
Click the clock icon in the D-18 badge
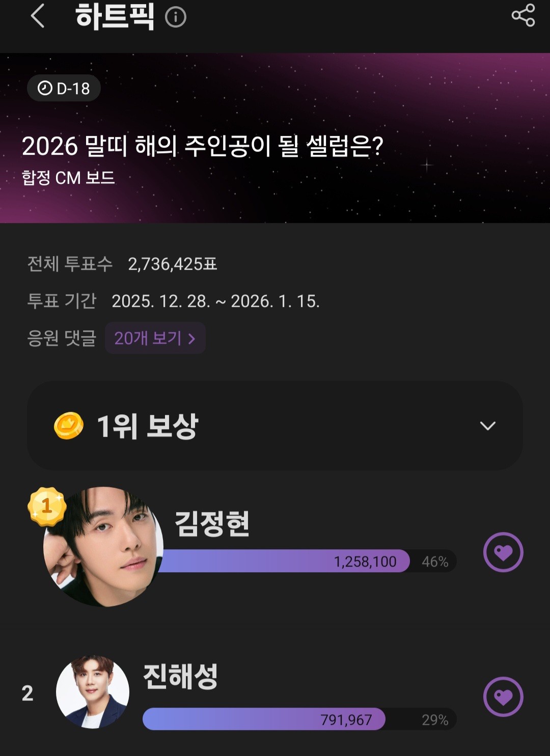click(45, 88)
